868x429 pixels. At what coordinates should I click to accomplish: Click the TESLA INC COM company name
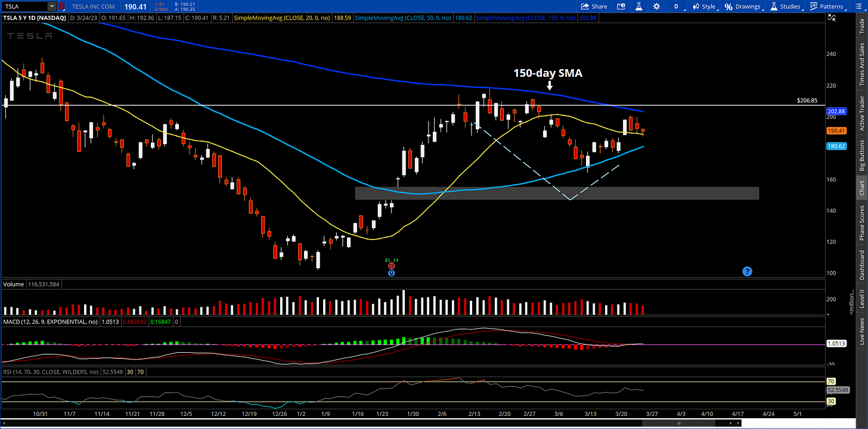[x=94, y=7]
